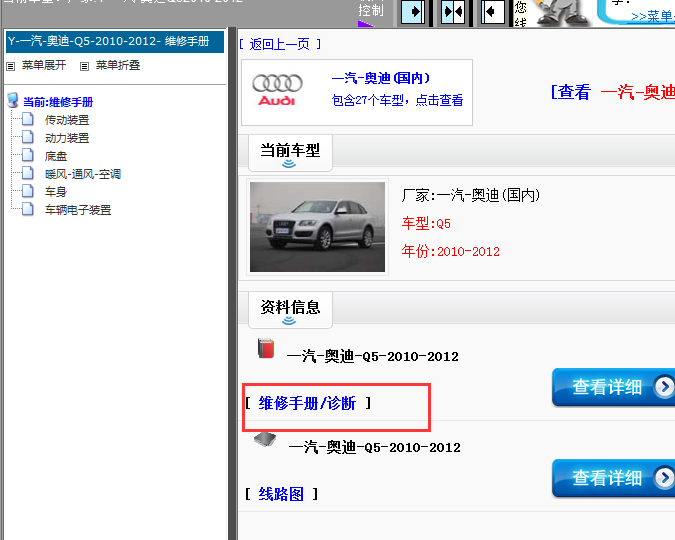
Task: Click 包含27个车型，点击查看 link
Action: tap(397, 100)
